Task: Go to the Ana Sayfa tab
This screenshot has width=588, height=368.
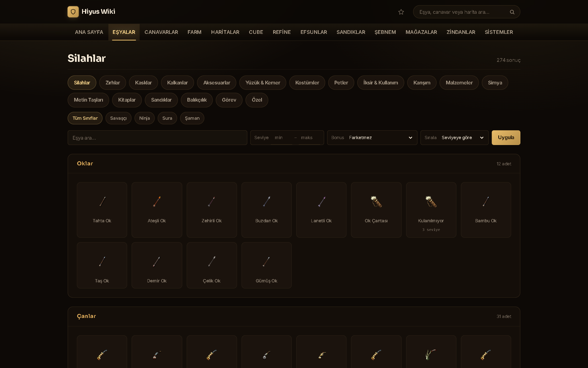Action: [89, 32]
